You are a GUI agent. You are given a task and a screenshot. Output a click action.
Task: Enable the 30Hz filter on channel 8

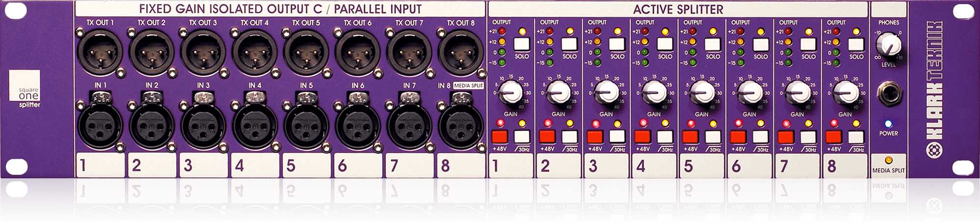point(856,137)
